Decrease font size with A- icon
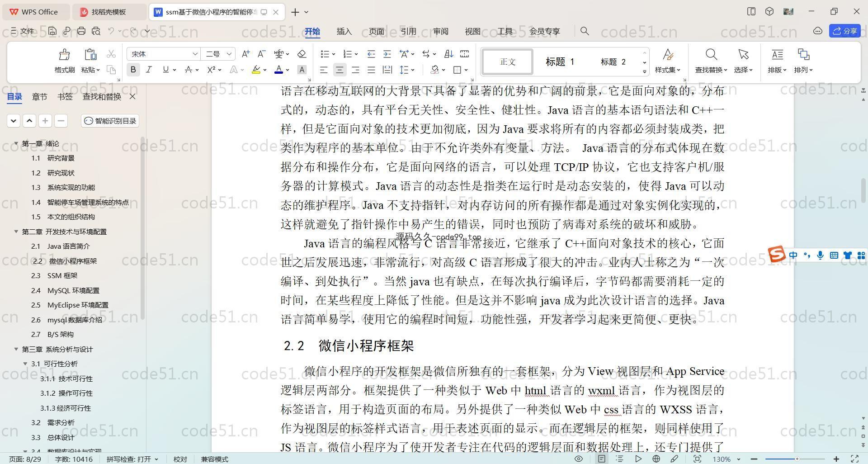Image resolution: width=868 pixels, height=464 pixels. coord(261,54)
